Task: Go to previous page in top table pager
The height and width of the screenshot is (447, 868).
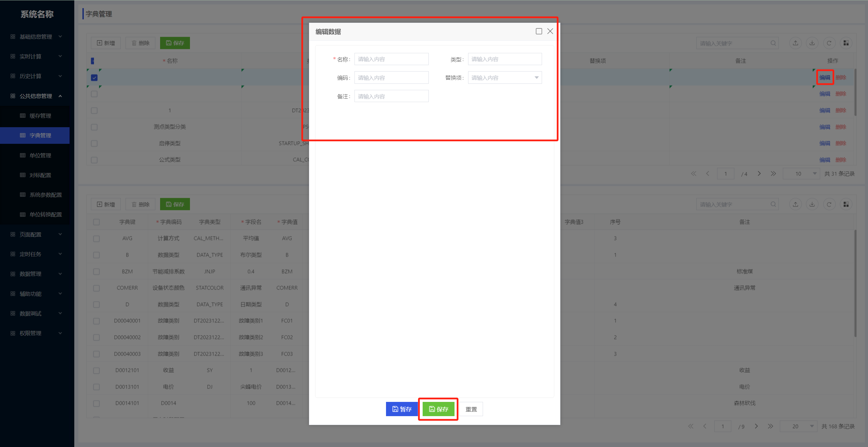Action: tap(708, 174)
